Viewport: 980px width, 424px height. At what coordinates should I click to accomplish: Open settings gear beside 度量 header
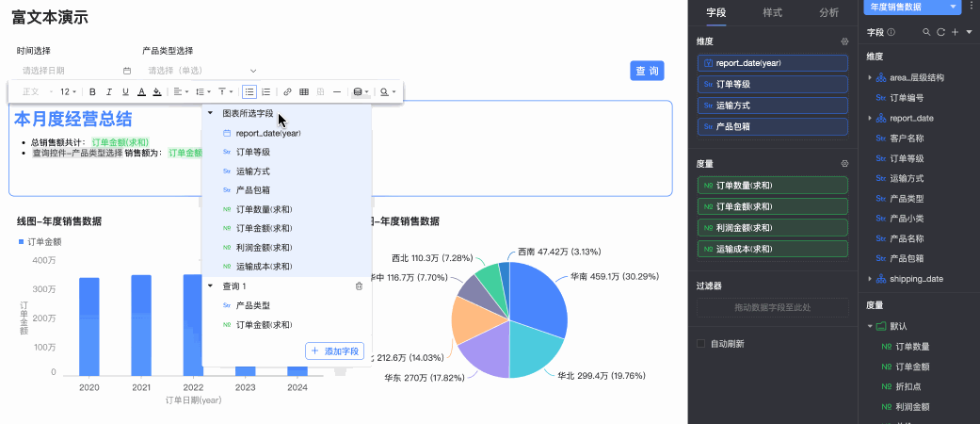tap(844, 164)
